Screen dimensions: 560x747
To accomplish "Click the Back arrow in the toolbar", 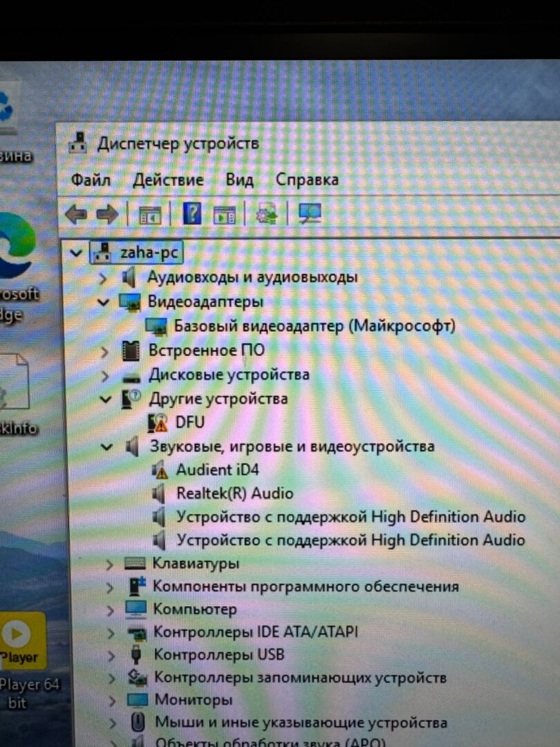I will click(75, 215).
